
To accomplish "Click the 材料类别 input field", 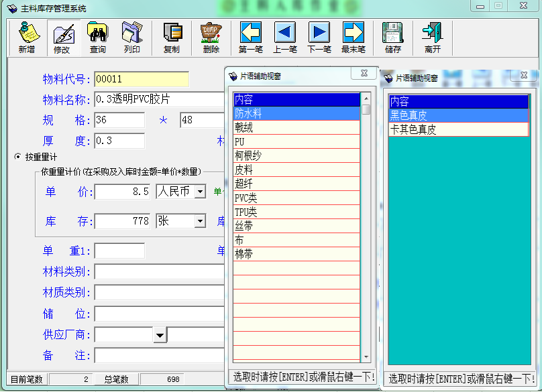I will 159,271.
